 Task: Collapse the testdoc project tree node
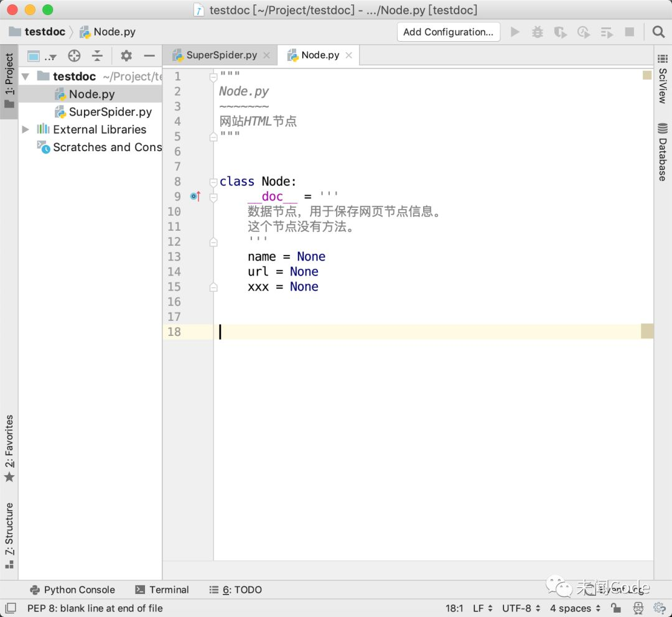[24, 76]
